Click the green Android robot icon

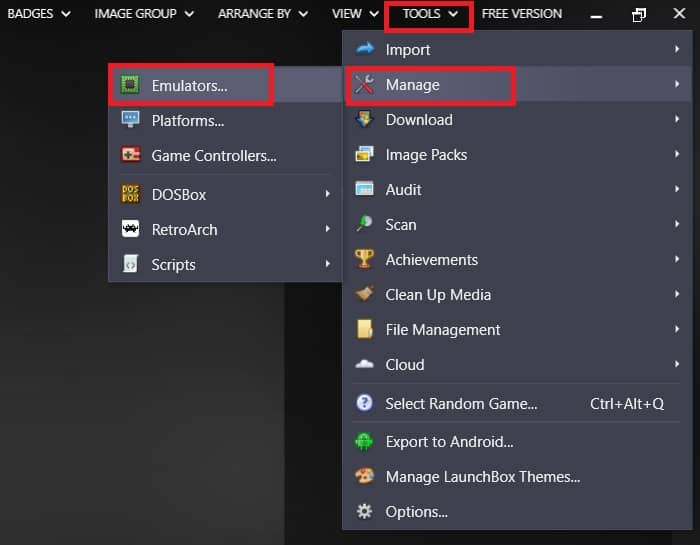pos(364,441)
